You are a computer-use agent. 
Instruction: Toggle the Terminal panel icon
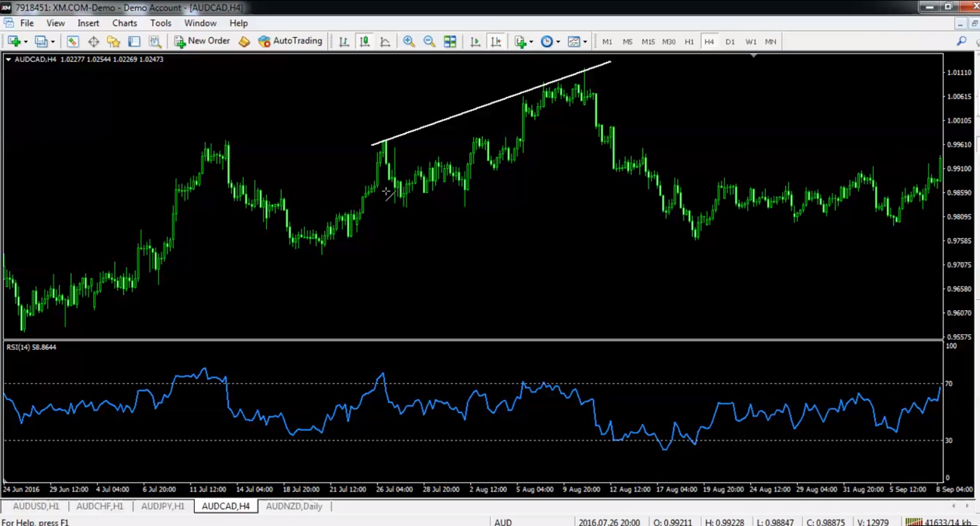tap(134, 42)
